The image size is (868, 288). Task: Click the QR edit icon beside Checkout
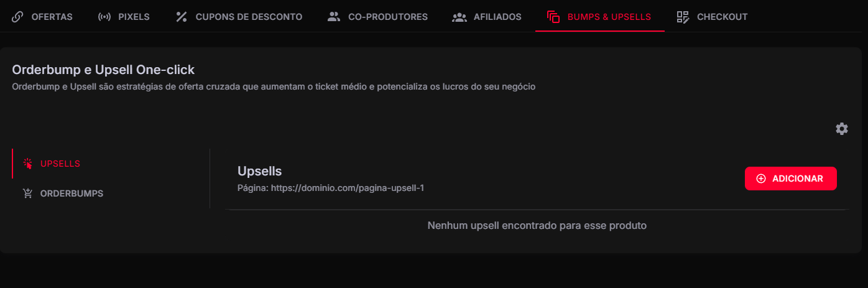(x=683, y=17)
